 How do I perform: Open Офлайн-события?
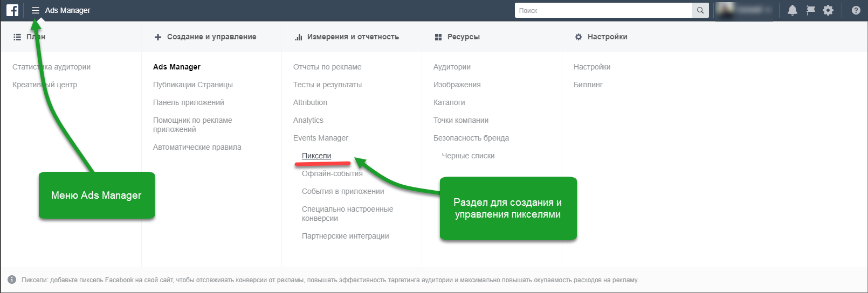(332, 173)
